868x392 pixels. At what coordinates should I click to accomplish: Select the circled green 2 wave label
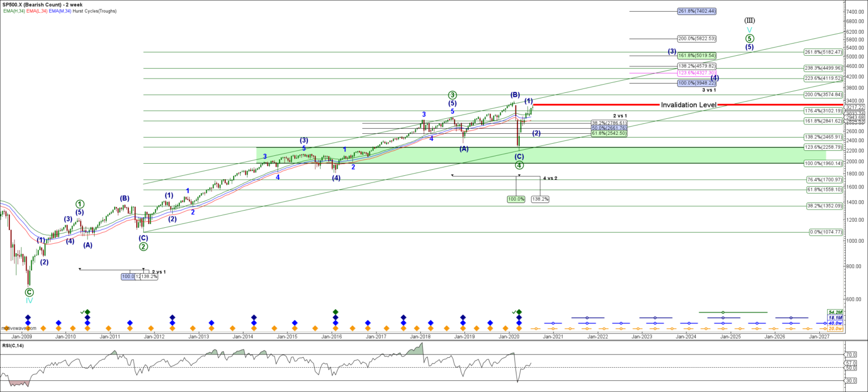(143, 247)
